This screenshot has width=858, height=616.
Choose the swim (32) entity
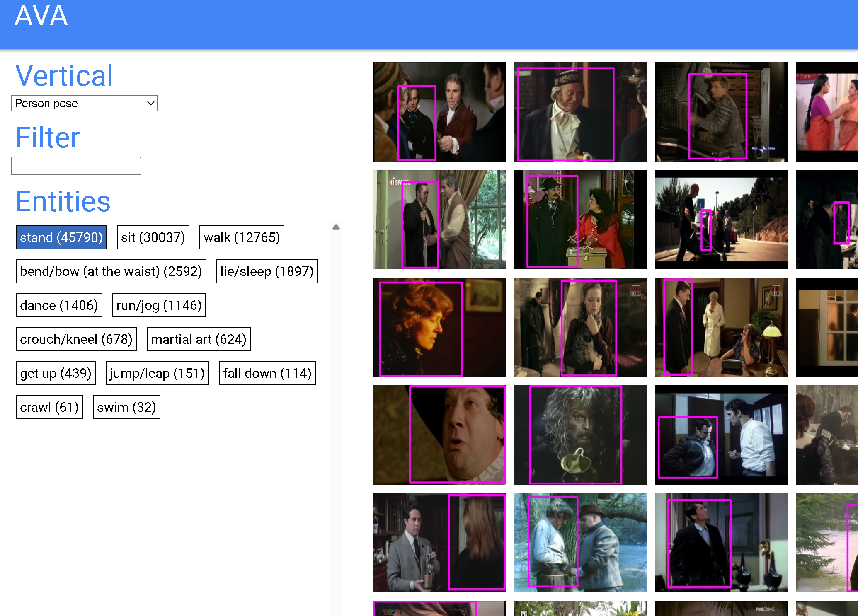click(126, 407)
